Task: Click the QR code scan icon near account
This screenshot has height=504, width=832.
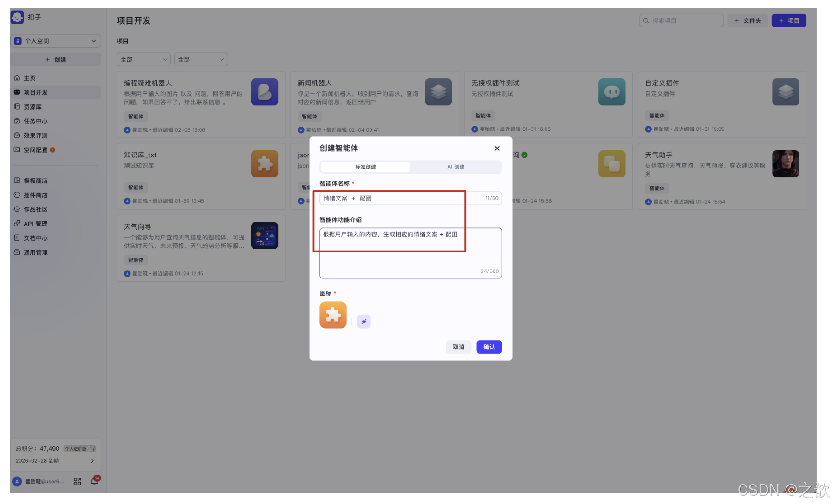Action: [x=77, y=482]
